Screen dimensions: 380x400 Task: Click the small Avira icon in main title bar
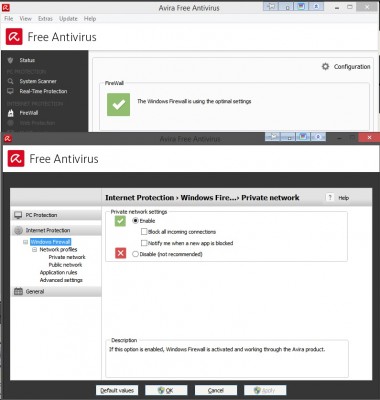coord(5,7)
